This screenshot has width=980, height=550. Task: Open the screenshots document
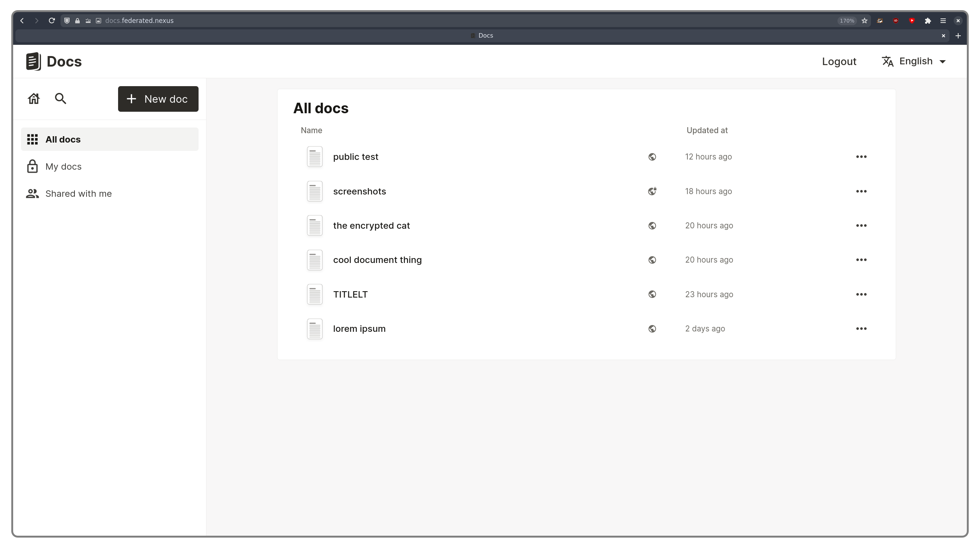(360, 191)
